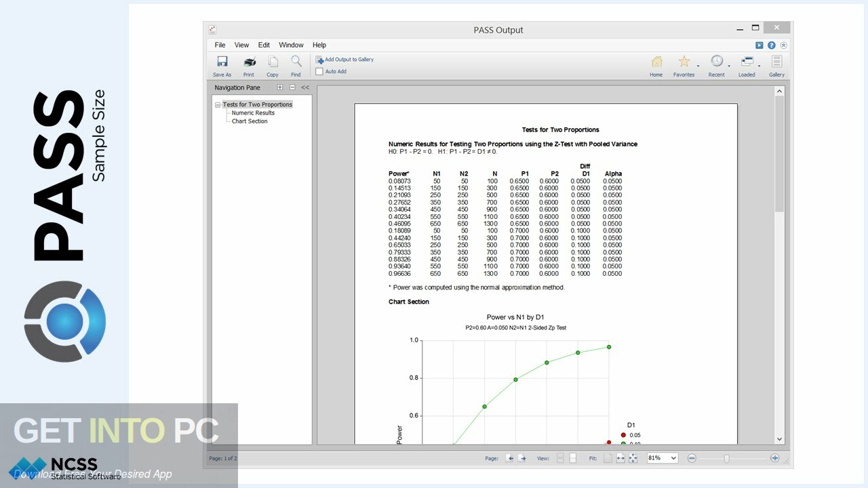Open the 81% zoom level dropdown

coord(663,458)
